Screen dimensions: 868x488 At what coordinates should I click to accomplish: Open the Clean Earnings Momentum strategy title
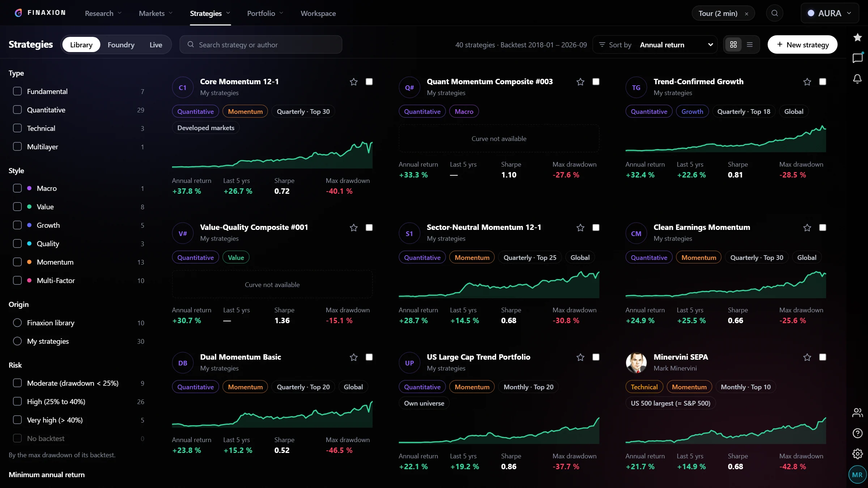point(702,227)
